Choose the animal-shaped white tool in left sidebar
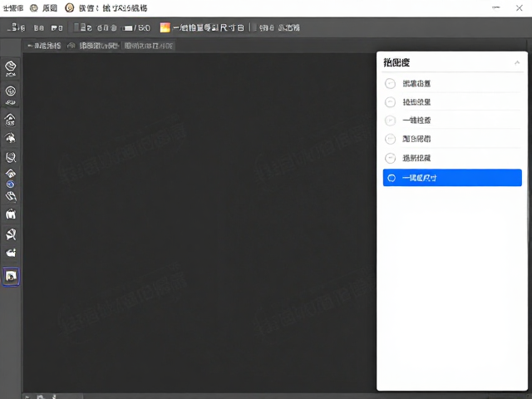 (11, 214)
